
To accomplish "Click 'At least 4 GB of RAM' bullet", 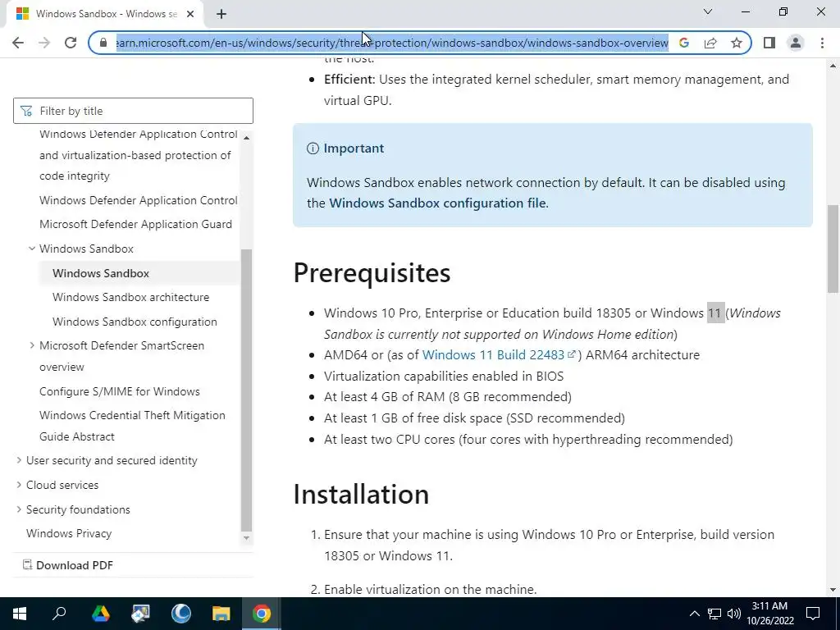I will click(448, 397).
